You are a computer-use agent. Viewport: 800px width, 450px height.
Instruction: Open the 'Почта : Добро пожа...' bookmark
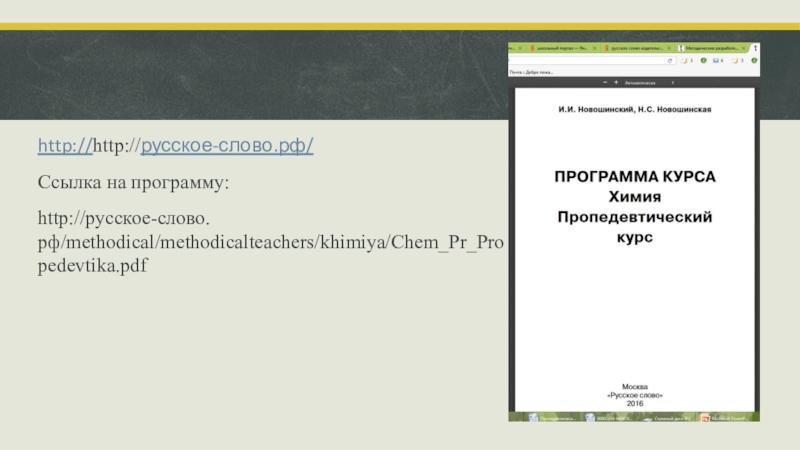[x=532, y=72]
